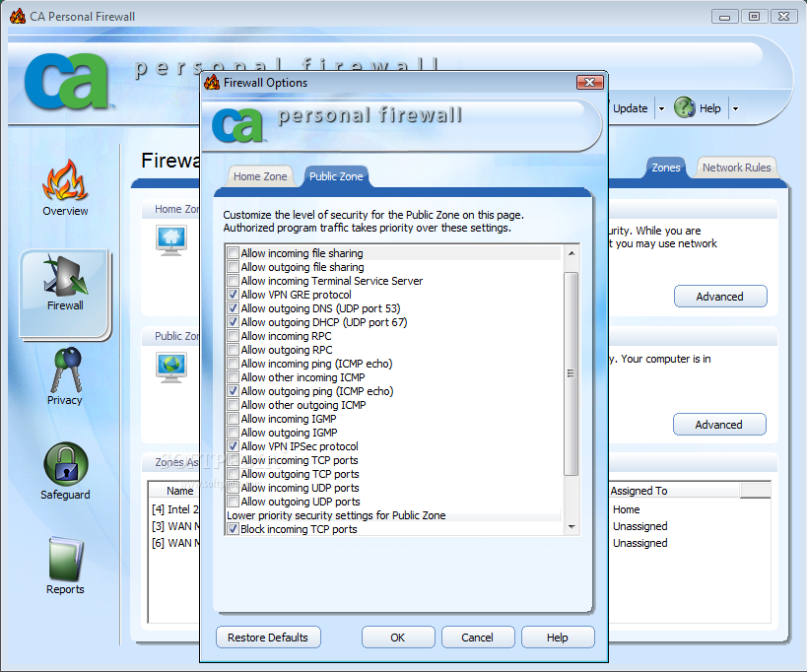Image resolution: width=807 pixels, height=672 pixels.
Task: Click the CA logo in Firewall Options dialog
Action: (237, 124)
